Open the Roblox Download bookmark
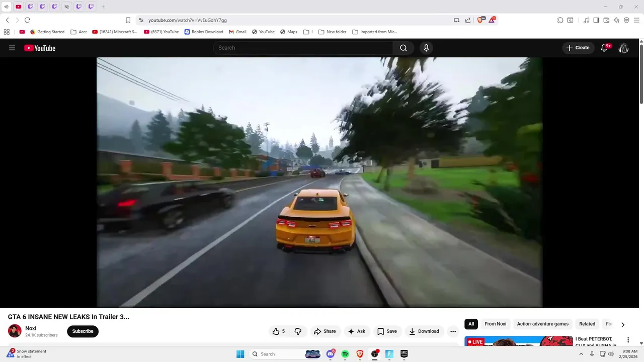644x362 pixels. pyautogui.click(x=204, y=32)
